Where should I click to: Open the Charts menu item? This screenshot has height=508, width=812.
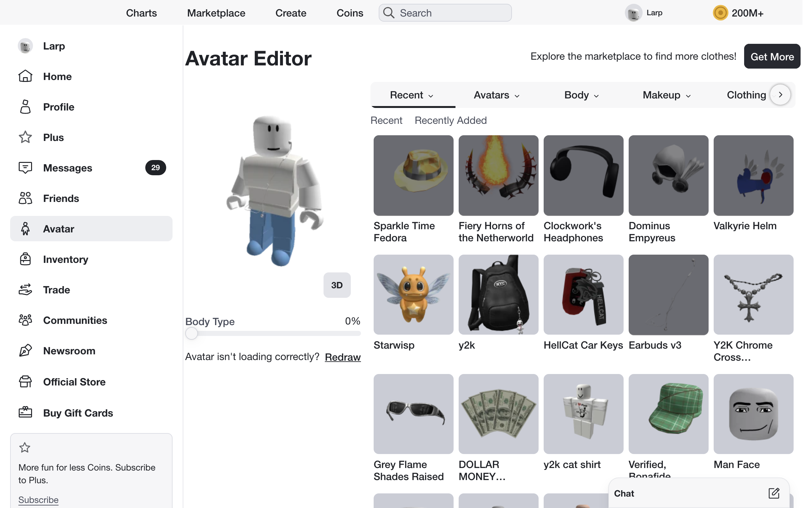(141, 13)
